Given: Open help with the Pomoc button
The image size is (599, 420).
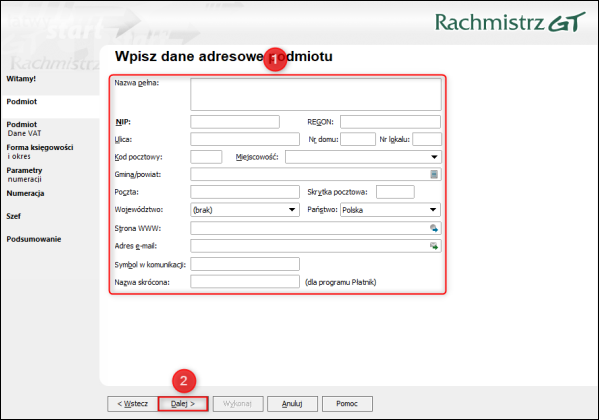Looking at the screenshot, I should click(347, 404).
